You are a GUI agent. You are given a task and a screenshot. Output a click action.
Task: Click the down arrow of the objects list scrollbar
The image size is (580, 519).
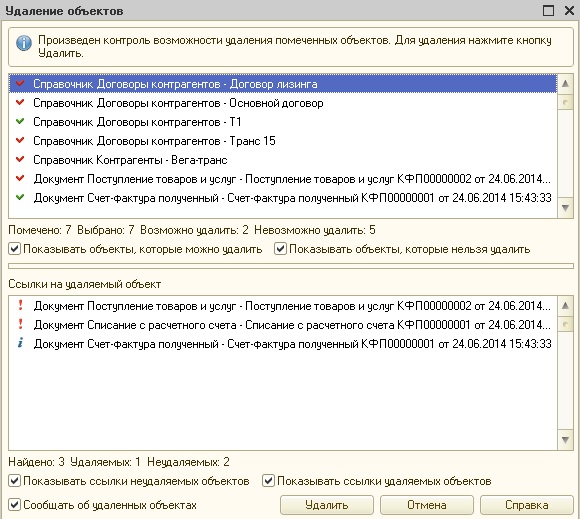click(565, 208)
